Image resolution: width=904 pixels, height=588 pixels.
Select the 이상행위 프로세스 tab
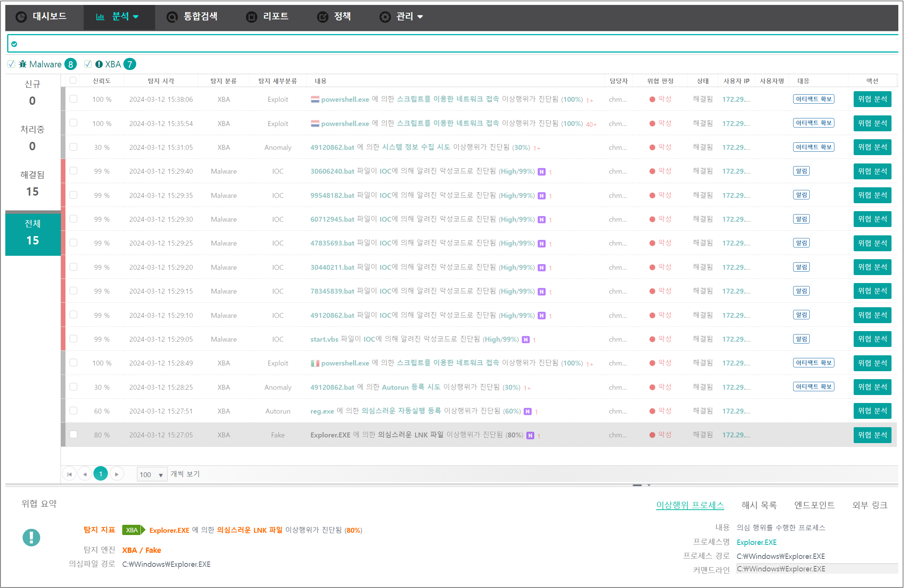[x=690, y=505]
